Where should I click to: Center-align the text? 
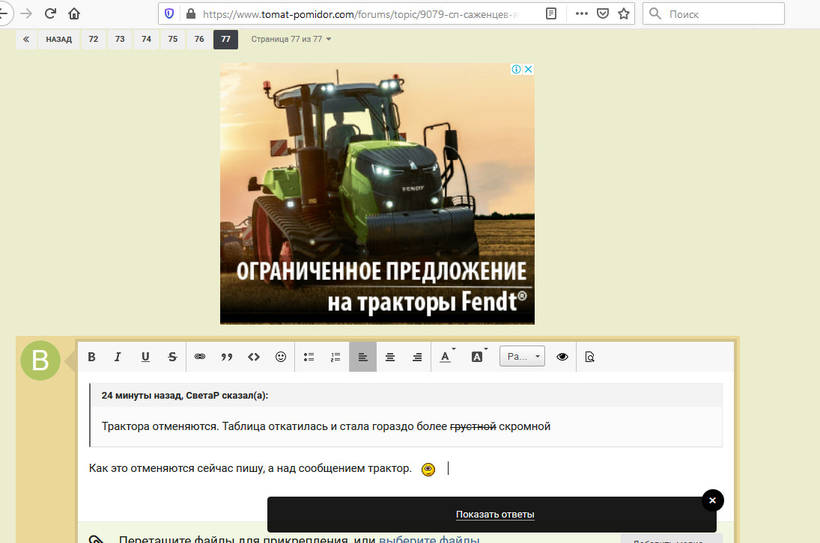tap(390, 357)
